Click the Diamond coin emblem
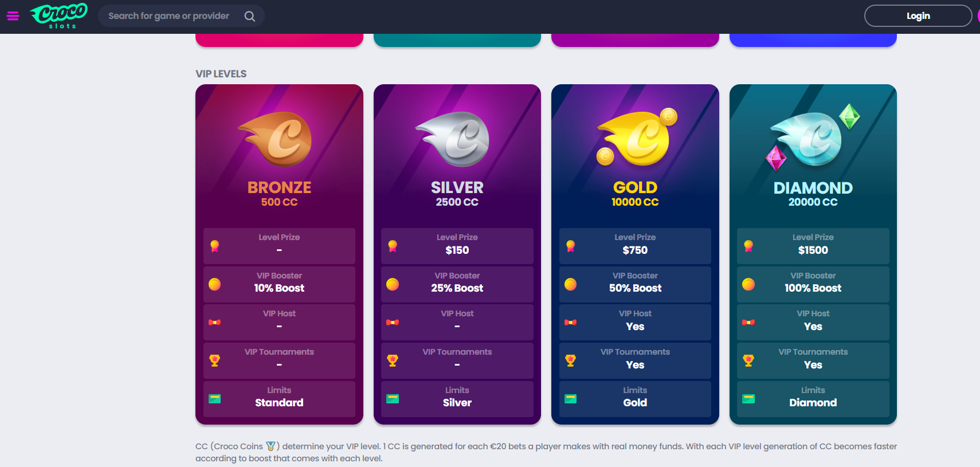 click(813, 138)
